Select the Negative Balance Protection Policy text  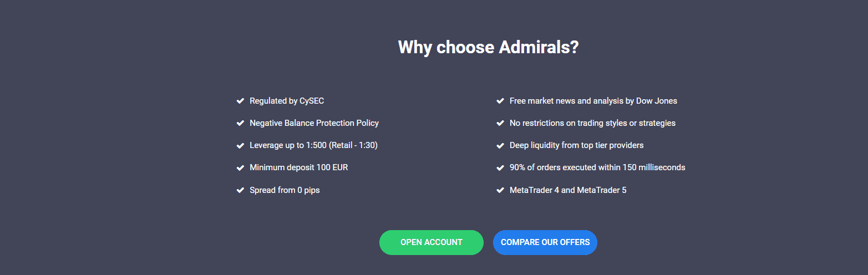[314, 123]
